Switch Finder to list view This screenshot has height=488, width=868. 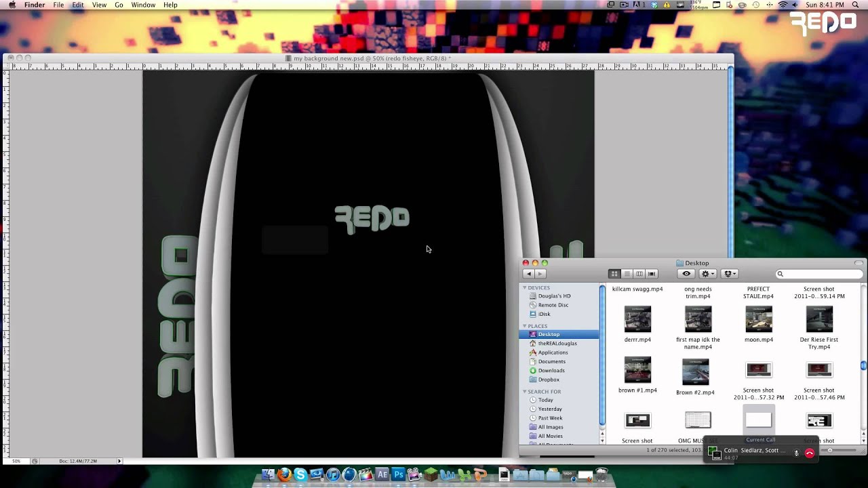tap(627, 274)
